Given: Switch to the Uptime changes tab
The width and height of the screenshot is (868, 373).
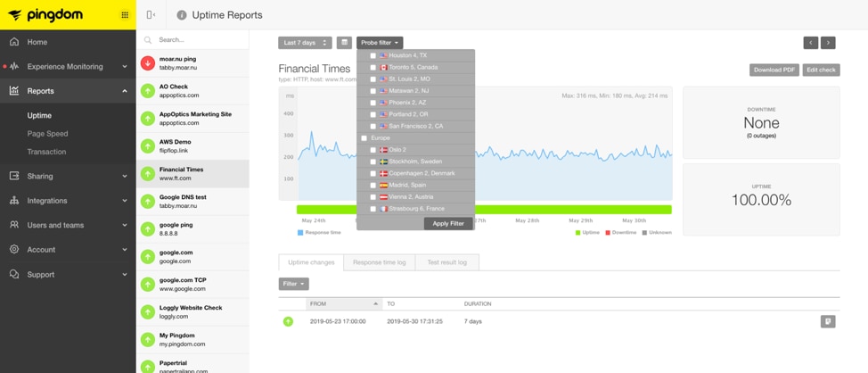Looking at the screenshot, I should pos(311,262).
